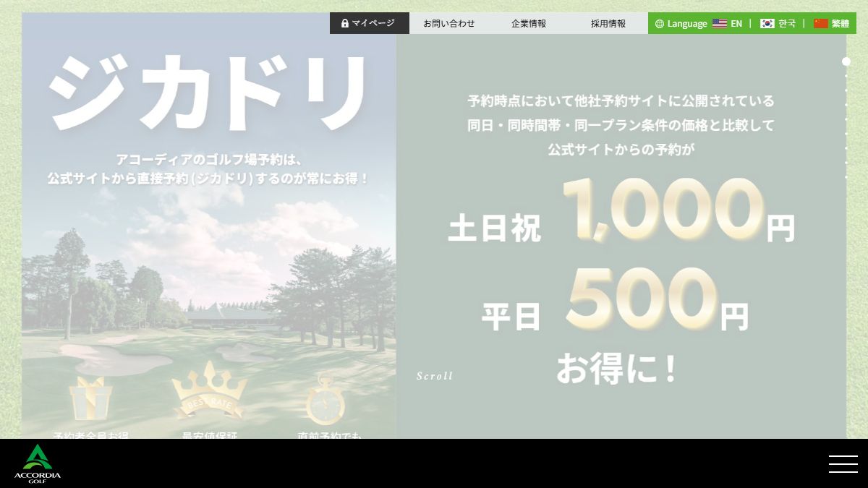This screenshot has height=488, width=868.
Task: Switch language to 한국 with Korean flag
Action: [778, 24]
